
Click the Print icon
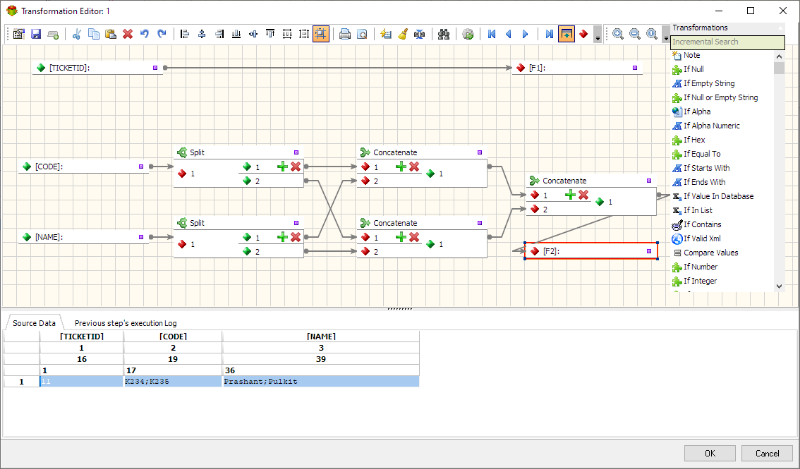(345, 34)
